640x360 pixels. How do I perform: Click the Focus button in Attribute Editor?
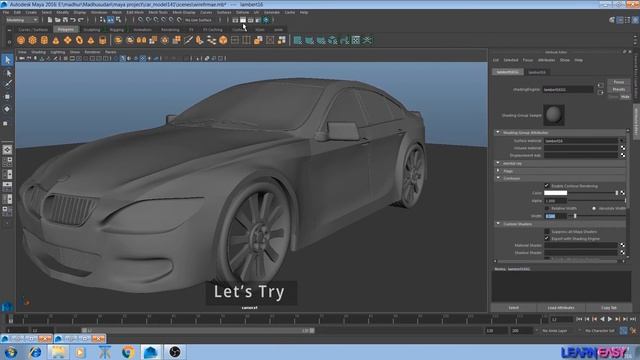pos(619,82)
